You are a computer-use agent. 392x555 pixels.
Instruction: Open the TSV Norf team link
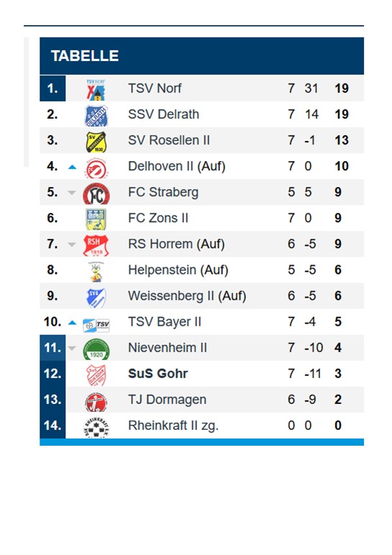pos(155,88)
